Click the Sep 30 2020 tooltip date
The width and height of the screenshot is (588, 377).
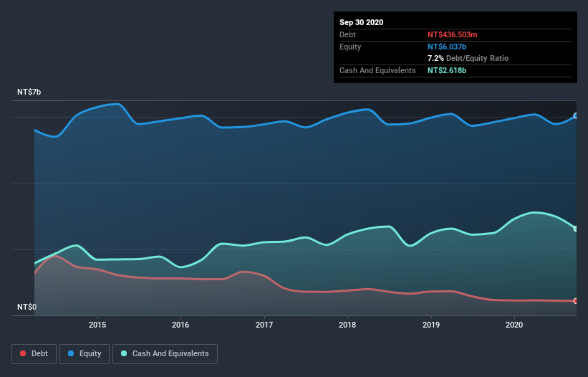(361, 22)
